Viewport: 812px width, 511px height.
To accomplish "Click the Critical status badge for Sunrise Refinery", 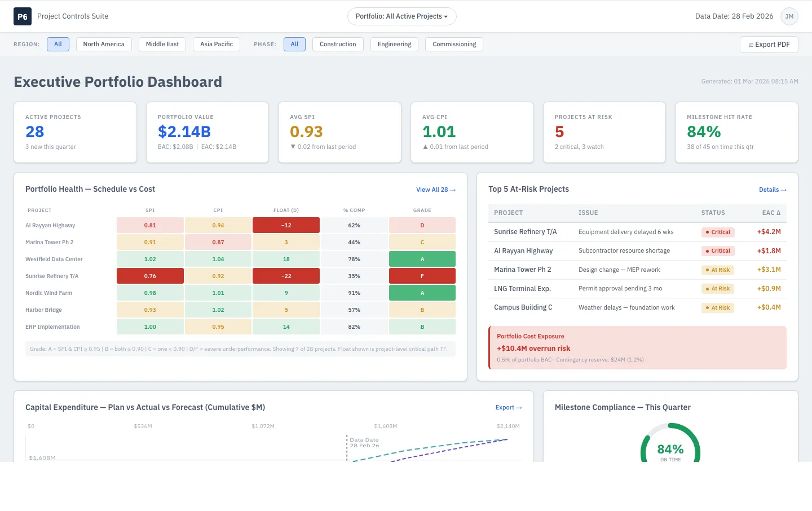I will tap(718, 232).
